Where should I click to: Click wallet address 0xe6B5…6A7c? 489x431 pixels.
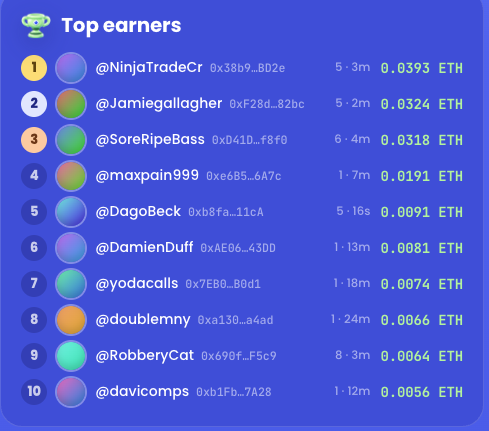click(244, 176)
